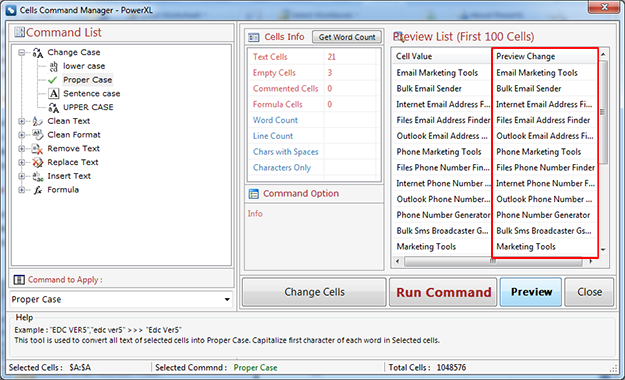Click the Word Count row
This screenshot has width=625, height=380.
pos(313,120)
